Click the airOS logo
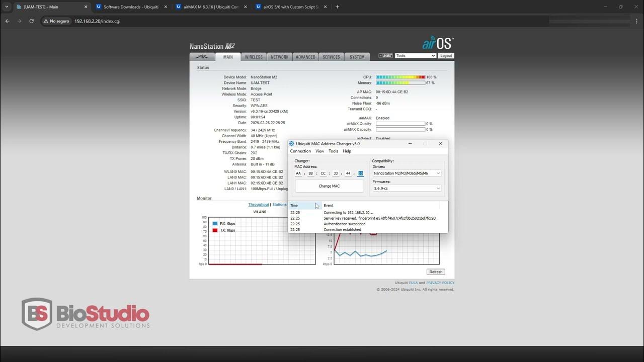Screen dimensions: 644x362 pyautogui.click(x=438, y=43)
